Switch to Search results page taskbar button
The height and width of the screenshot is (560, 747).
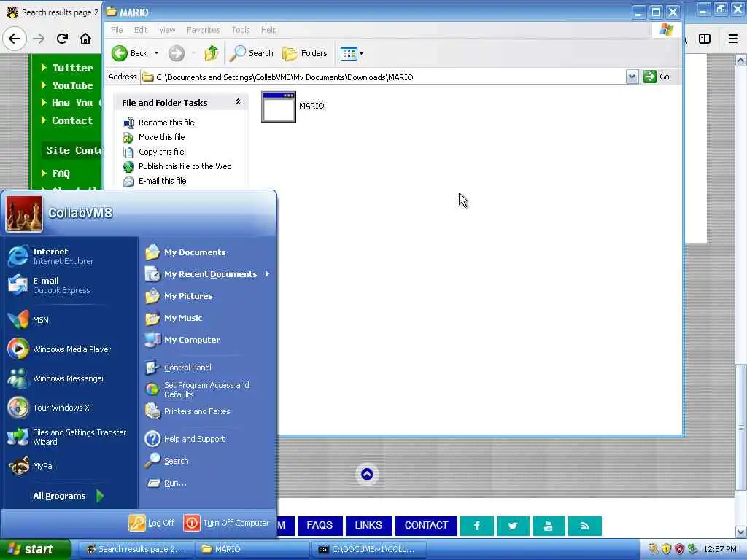click(x=135, y=550)
